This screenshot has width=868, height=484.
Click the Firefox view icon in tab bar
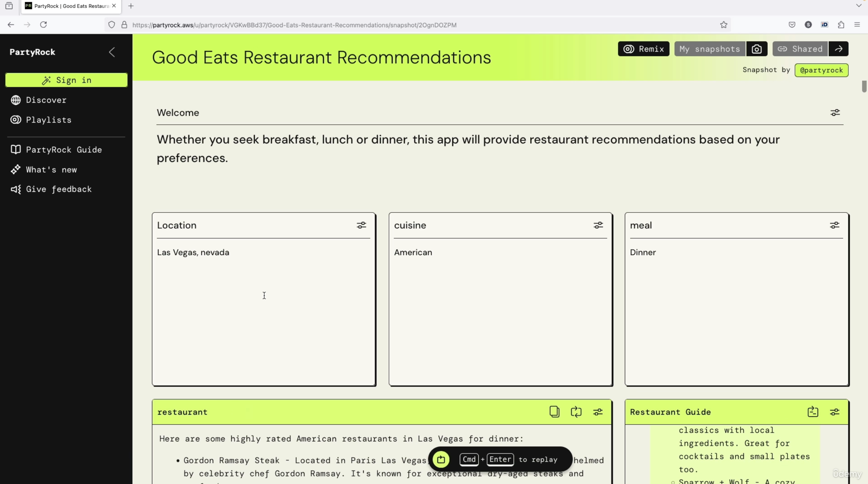(x=9, y=6)
